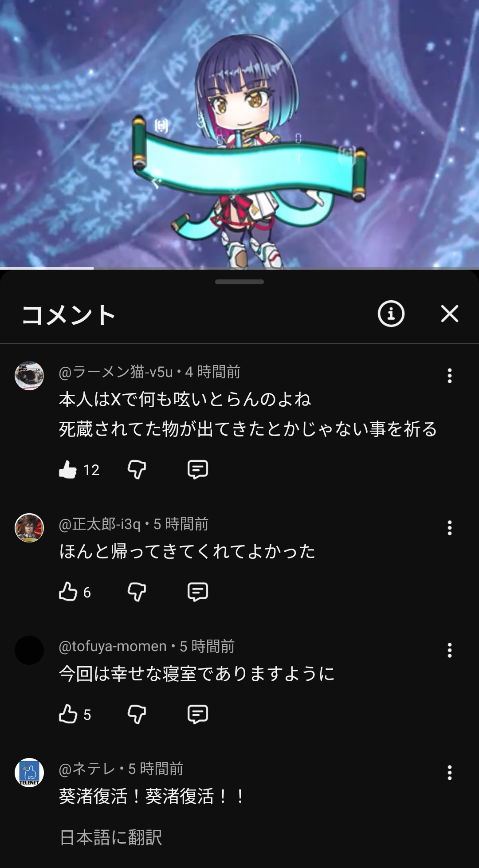Reply to the ラーメン猫-v5u comment
This screenshot has height=868, width=479.
(198, 469)
